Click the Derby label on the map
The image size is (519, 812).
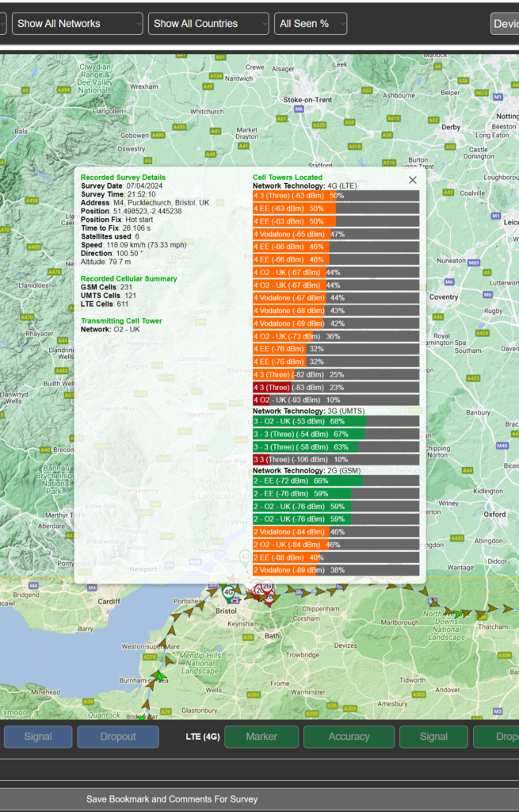(451, 128)
